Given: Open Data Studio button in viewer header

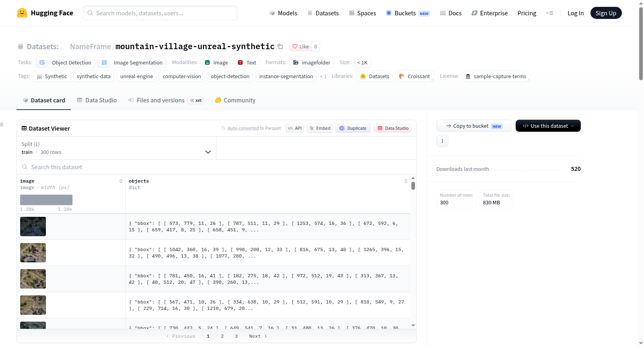Looking at the screenshot, I should [x=392, y=128].
